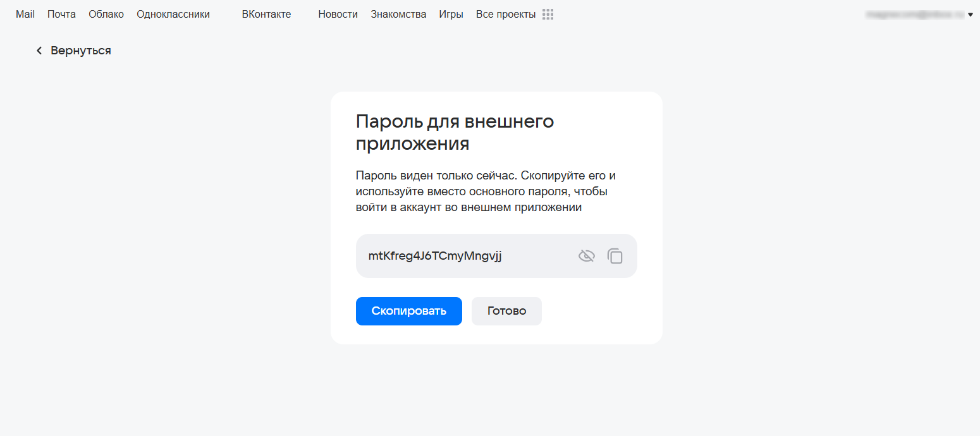Open the Знакомства section
This screenshot has height=436, width=980.
pyautogui.click(x=398, y=15)
